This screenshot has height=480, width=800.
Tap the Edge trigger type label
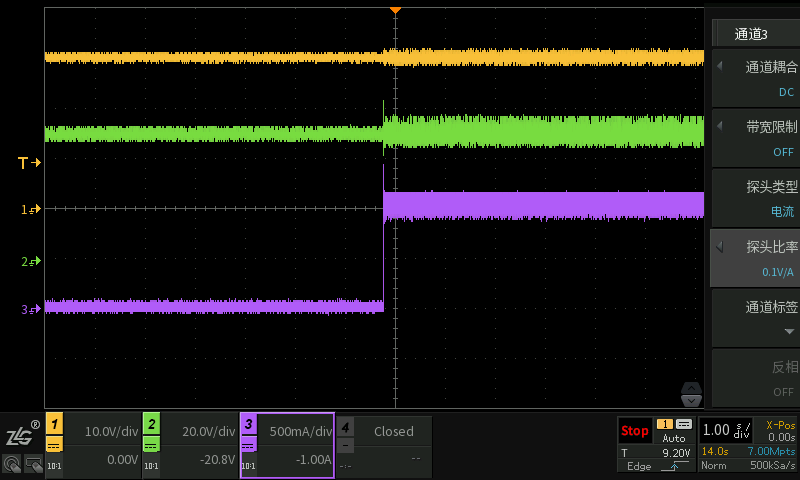click(x=639, y=466)
